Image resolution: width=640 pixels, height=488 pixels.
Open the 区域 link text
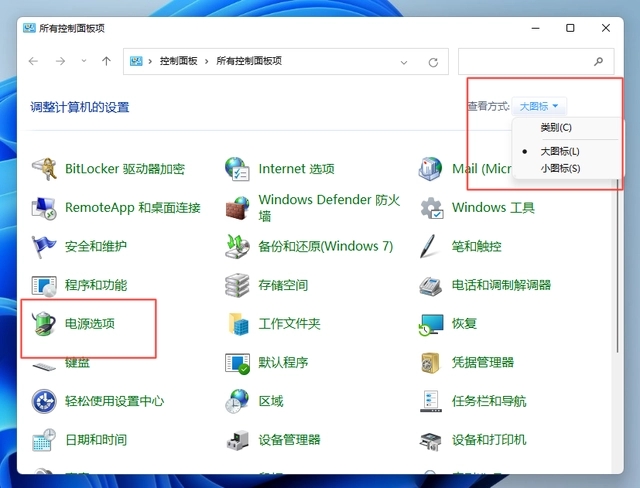click(x=271, y=401)
